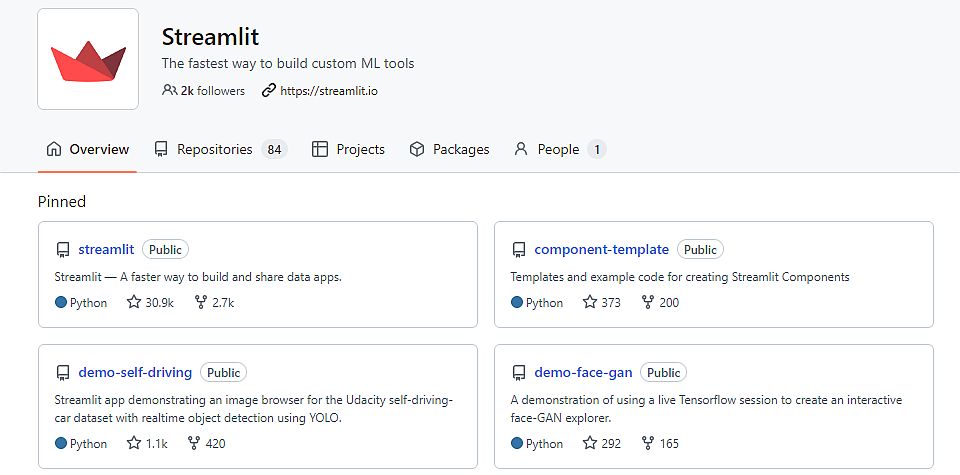Click the followers people icon
The height and width of the screenshot is (475, 960).
click(x=169, y=91)
